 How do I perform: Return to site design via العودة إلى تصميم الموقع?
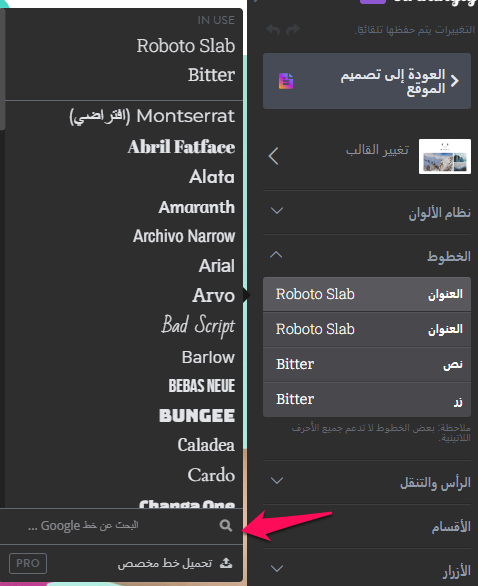[x=367, y=81]
